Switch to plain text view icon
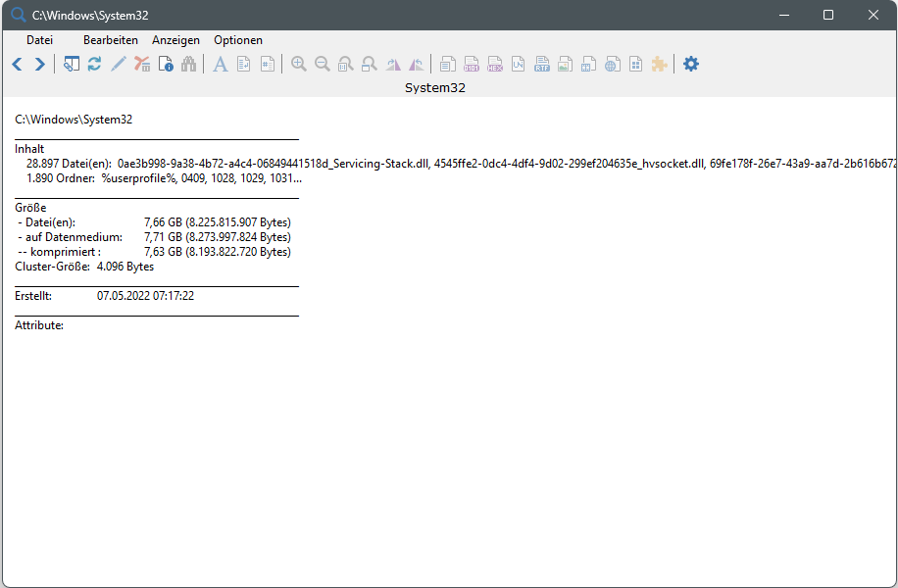The height and width of the screenshot is (588, 898). point(448,64)
